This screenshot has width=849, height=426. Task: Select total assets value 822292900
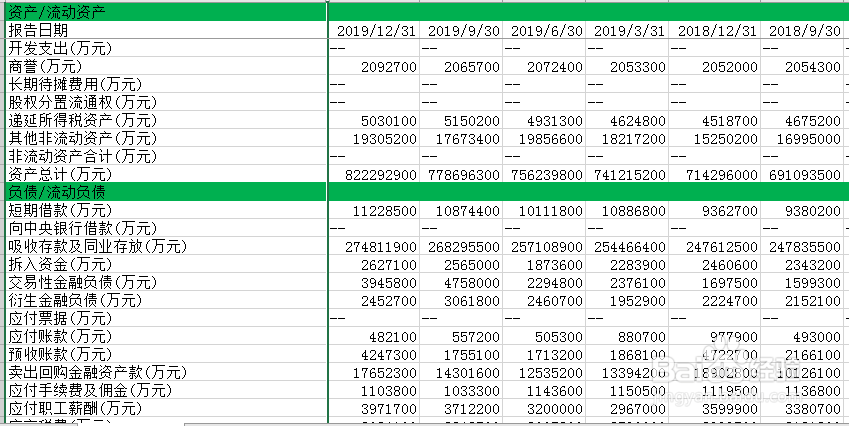[374, 174]
